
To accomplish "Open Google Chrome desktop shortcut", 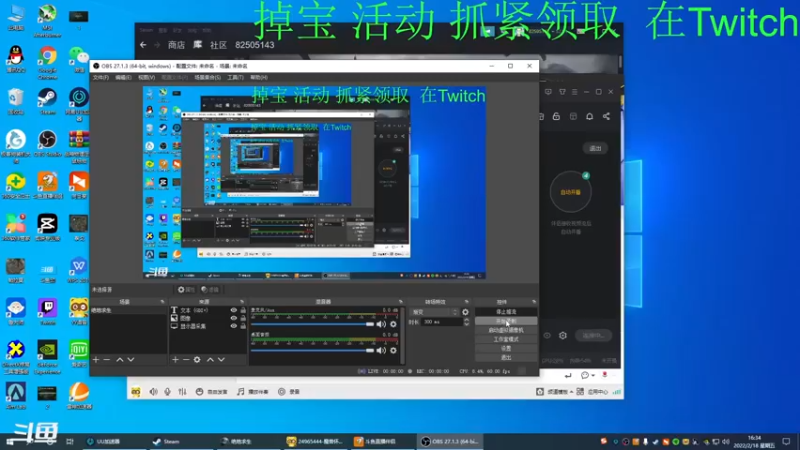I will click(x=47, y=63).
